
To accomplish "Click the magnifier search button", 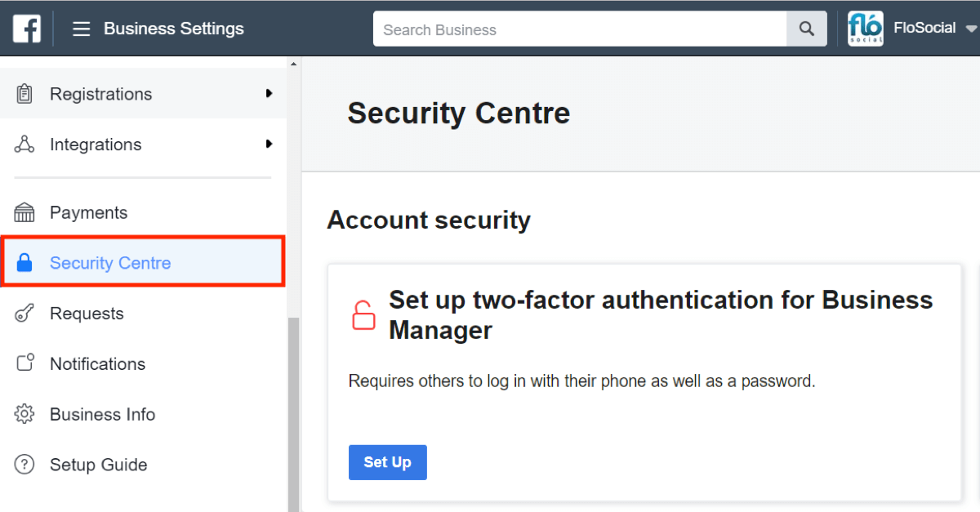I will click(807, 29).
